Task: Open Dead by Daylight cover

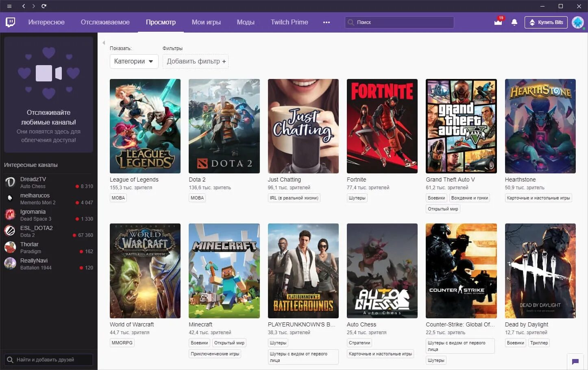Action: 540,271
